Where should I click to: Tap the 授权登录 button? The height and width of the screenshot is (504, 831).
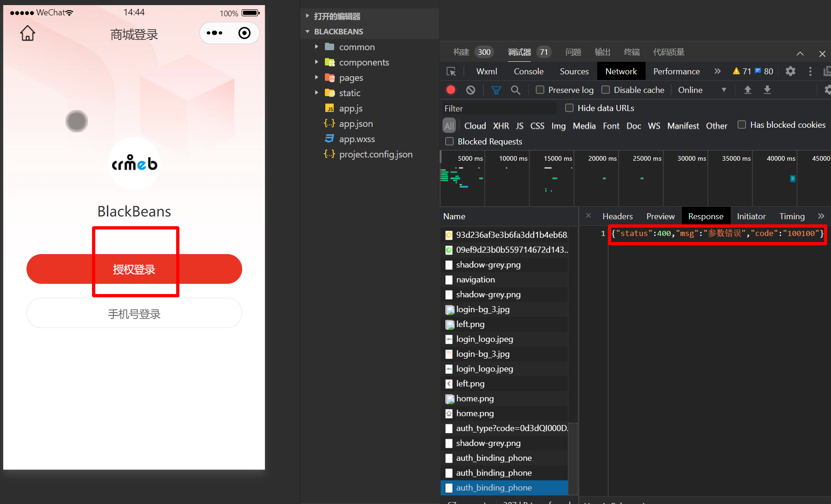click(x=134, y=269)
